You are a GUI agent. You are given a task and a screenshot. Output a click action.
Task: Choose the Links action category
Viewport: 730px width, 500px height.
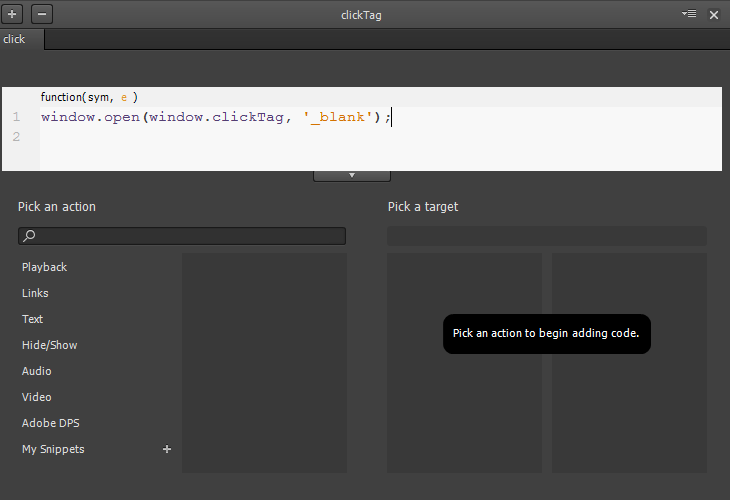click(x=35, y=293)
